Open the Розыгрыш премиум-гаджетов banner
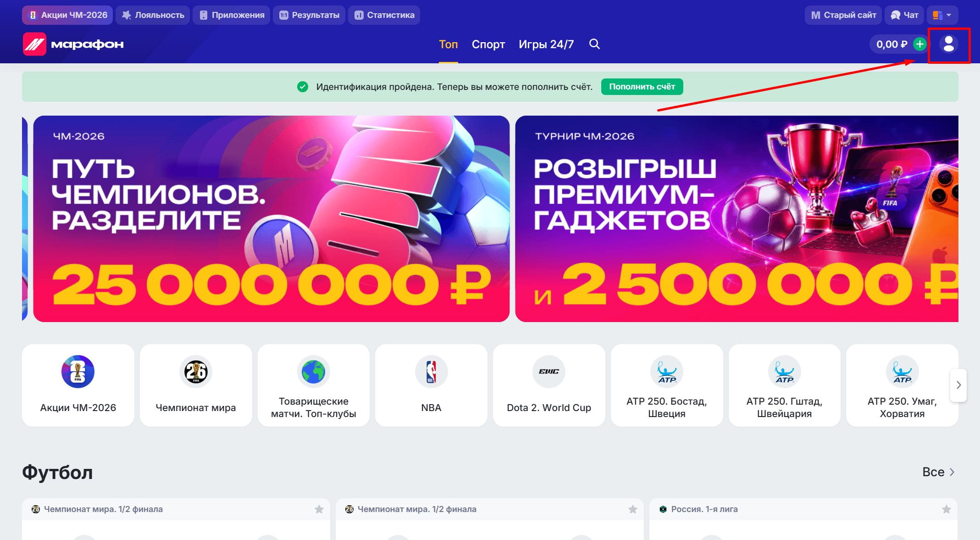This screenshot has height=540, width=980. 736,219
